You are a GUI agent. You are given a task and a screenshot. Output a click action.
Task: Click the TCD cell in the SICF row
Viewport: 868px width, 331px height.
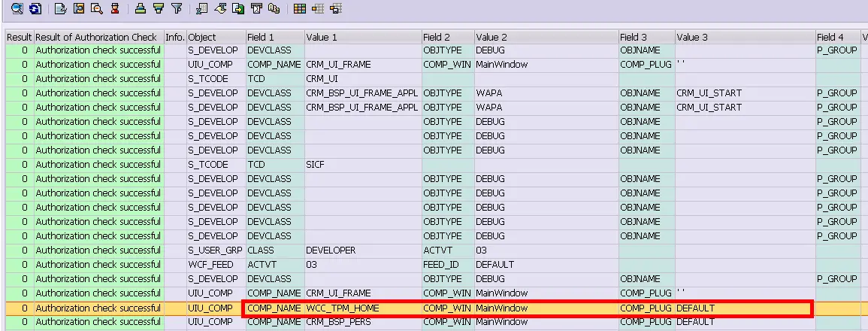click(x=274, y=165)
